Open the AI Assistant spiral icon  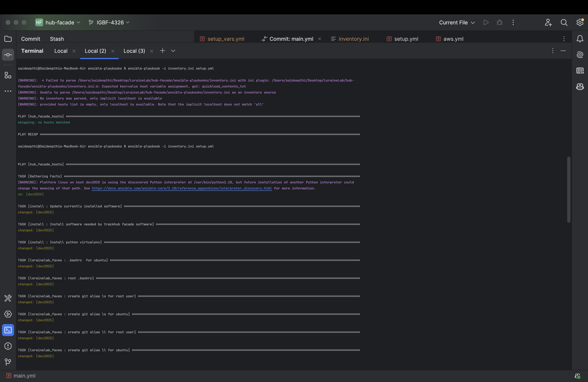click(580, 55)
